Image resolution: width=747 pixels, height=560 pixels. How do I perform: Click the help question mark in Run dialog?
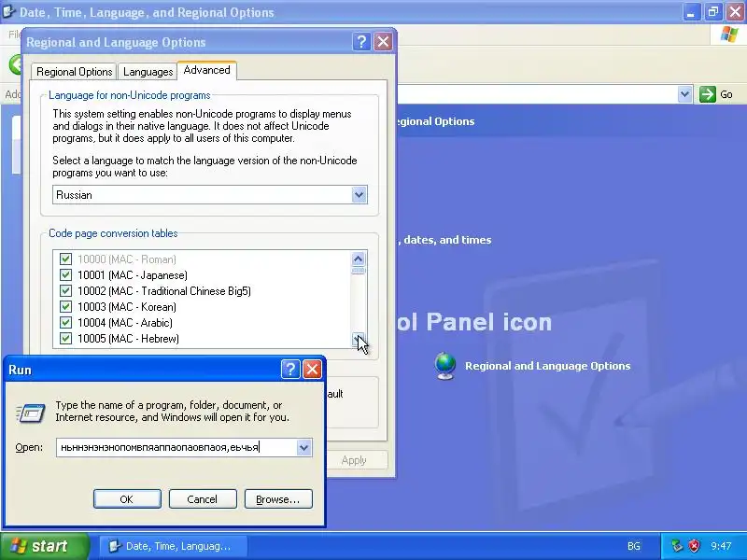[x=290, y=369]
